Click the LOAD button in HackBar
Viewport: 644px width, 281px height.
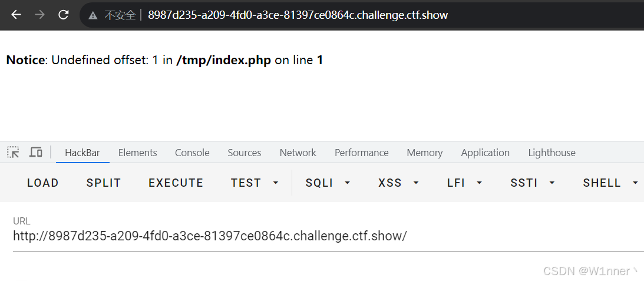pyautogui.click(x=42, y=183)
